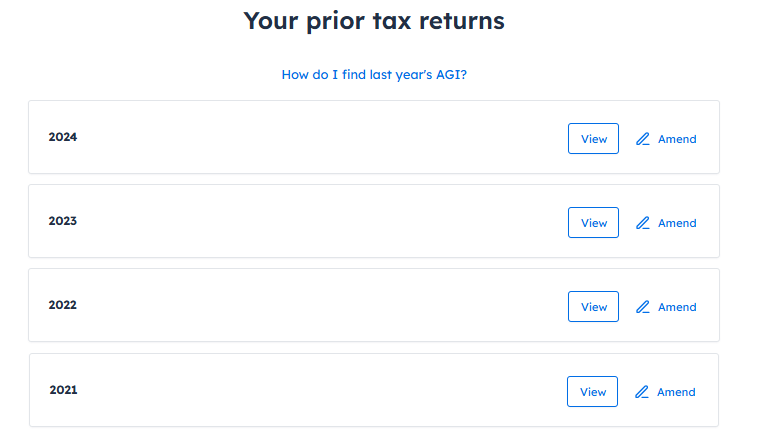The height and width of the screenshot is (436, 771).
Task: Click the pencil icon for 2022
Action: click(643, 307)
